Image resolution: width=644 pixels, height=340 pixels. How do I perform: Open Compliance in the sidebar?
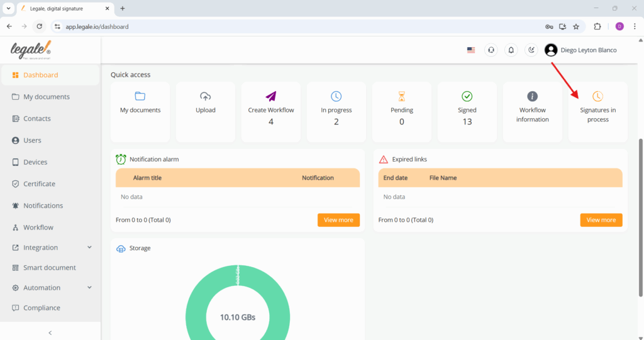50,307
